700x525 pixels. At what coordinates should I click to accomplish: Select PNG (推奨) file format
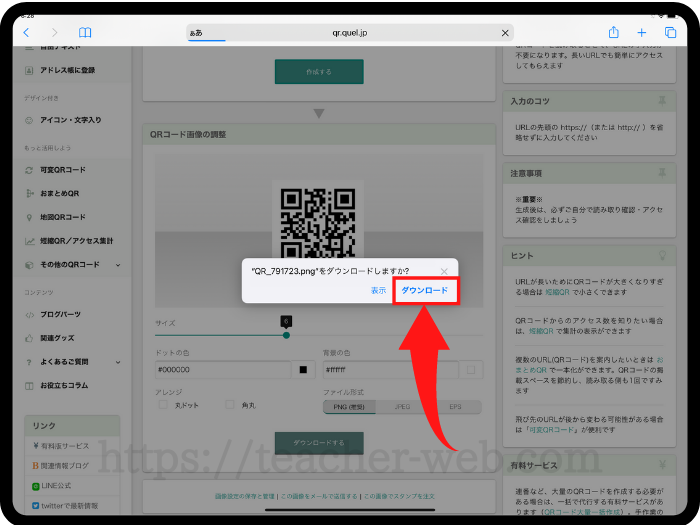[349, 407]
